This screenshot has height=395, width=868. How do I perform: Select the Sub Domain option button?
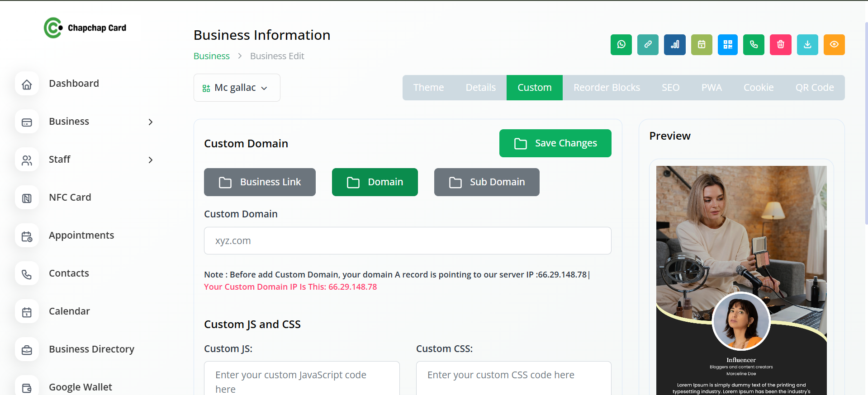[487, 182]
